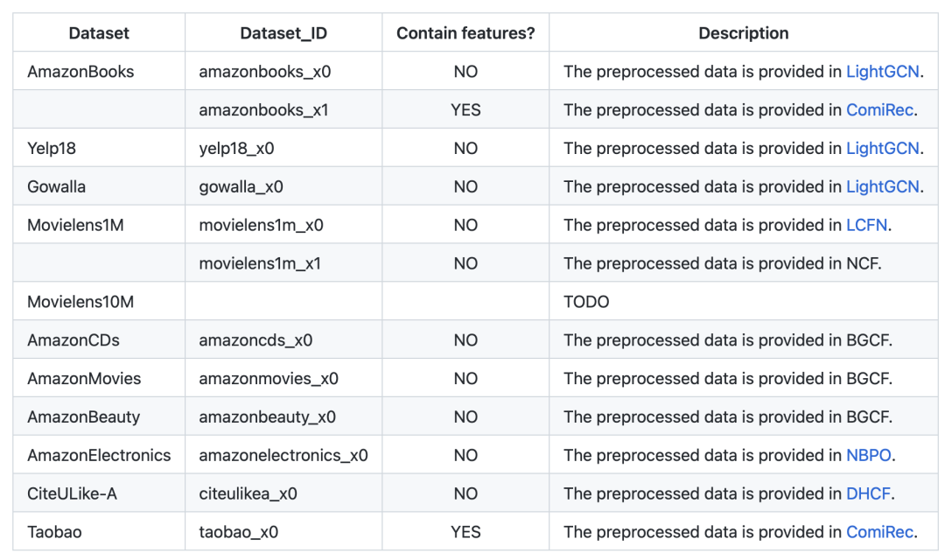The image size is (945, 560).
Task: Select the Movielens10M dataset cell
Action: [80, 302]
